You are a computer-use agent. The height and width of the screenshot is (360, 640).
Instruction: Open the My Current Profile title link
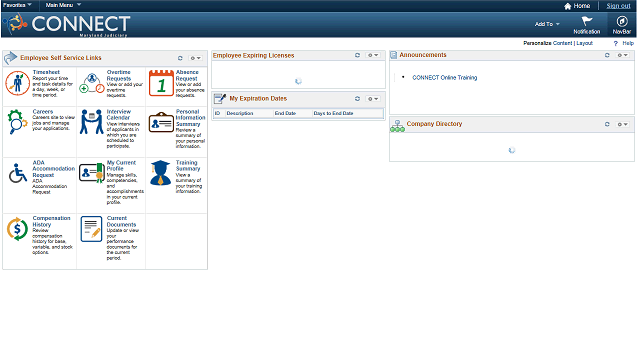tap(121, 166)
